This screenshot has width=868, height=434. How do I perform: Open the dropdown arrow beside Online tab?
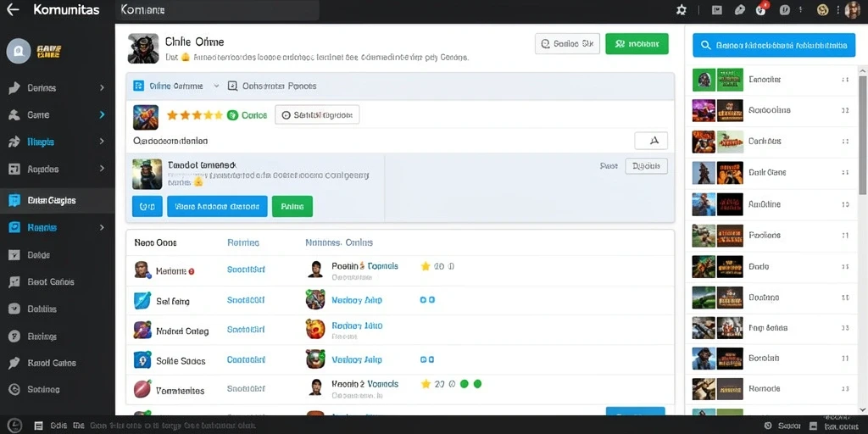point(216,86)
